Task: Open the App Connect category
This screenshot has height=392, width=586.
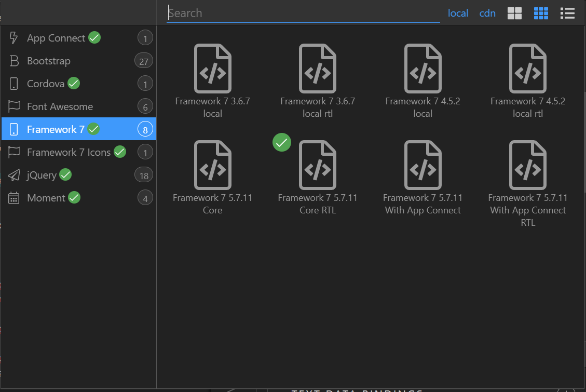Action: click(79, 38)
